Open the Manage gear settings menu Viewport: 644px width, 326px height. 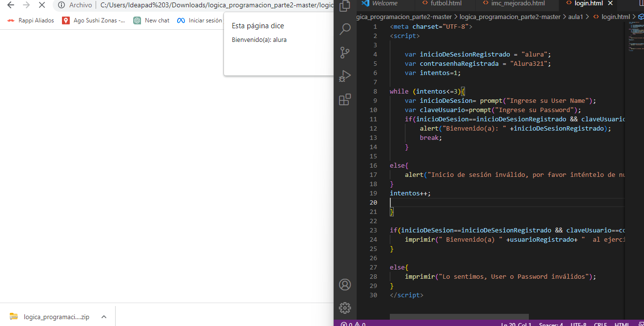point(345,307)
